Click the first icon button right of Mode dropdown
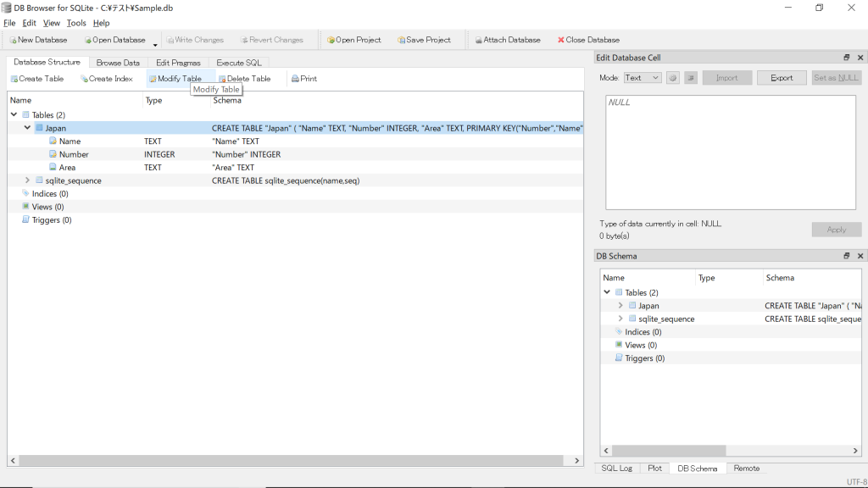This screenshot has height=488, width=868. click(x=672, y=78)
